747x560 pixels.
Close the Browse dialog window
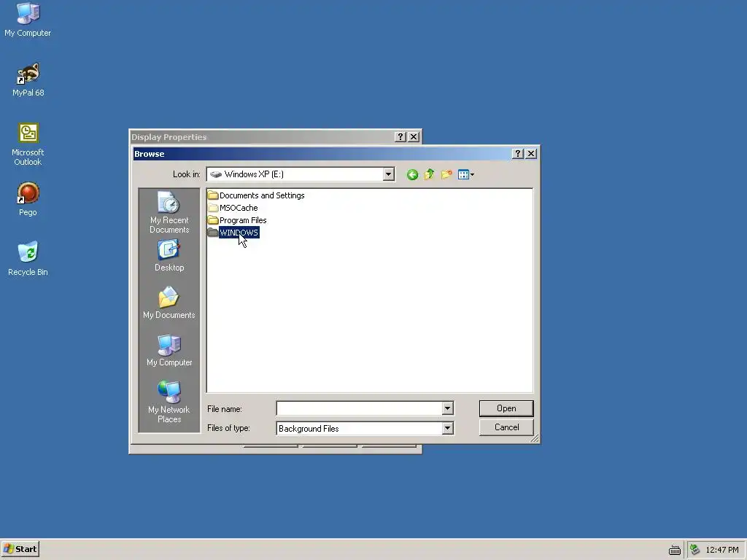click(x=531, y=153)
